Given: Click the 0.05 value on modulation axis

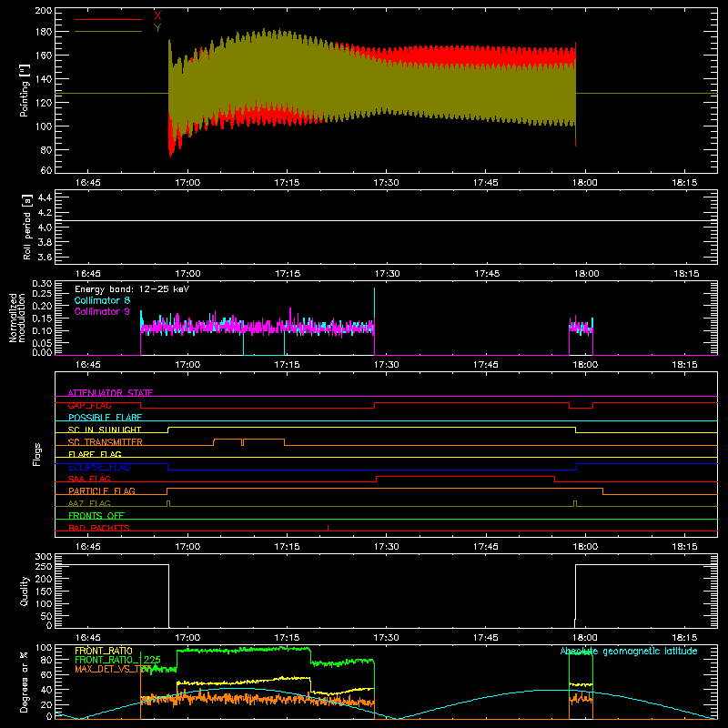Looking at the screenshot, I should point(42,343).
